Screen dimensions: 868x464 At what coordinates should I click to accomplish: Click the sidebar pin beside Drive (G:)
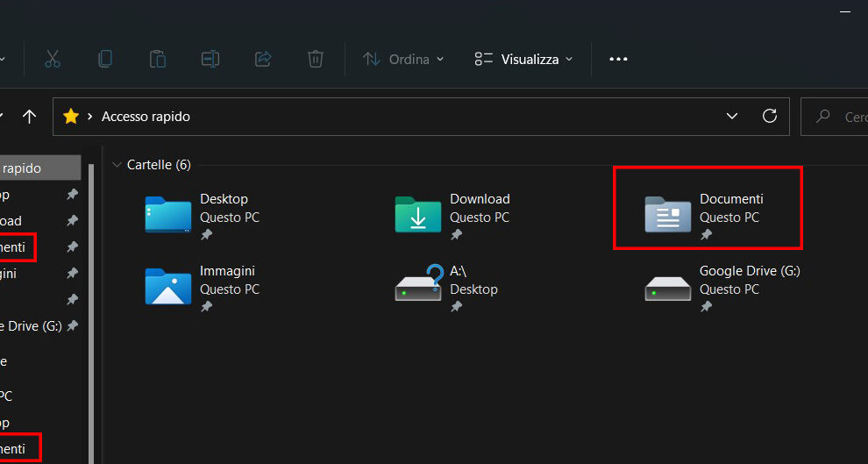[x=72, y=326]
